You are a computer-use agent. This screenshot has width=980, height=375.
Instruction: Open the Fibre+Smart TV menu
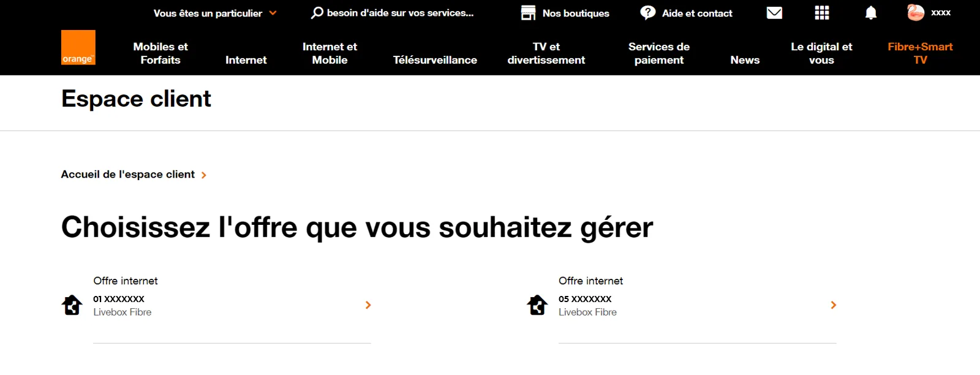click(x=920, y=53)
